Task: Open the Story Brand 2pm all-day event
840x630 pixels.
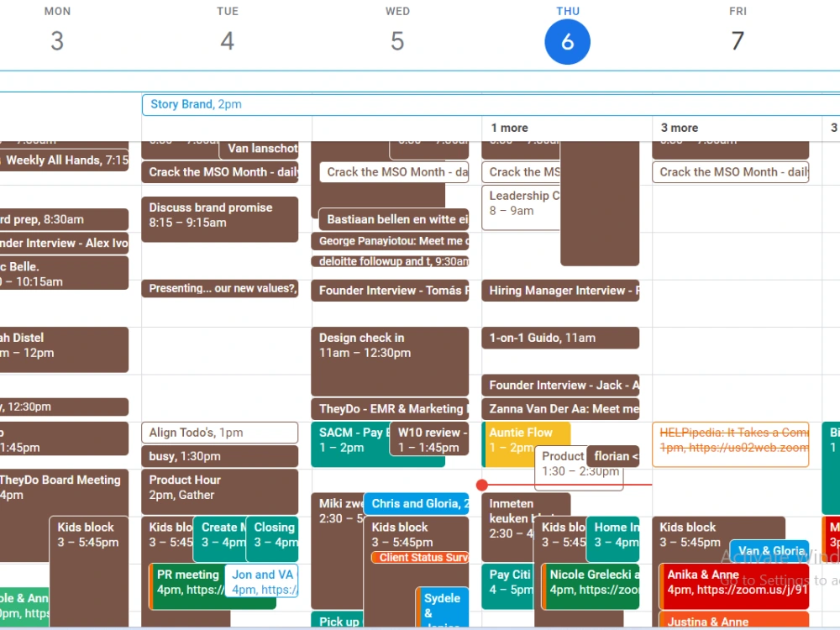Action: point(491,104)
